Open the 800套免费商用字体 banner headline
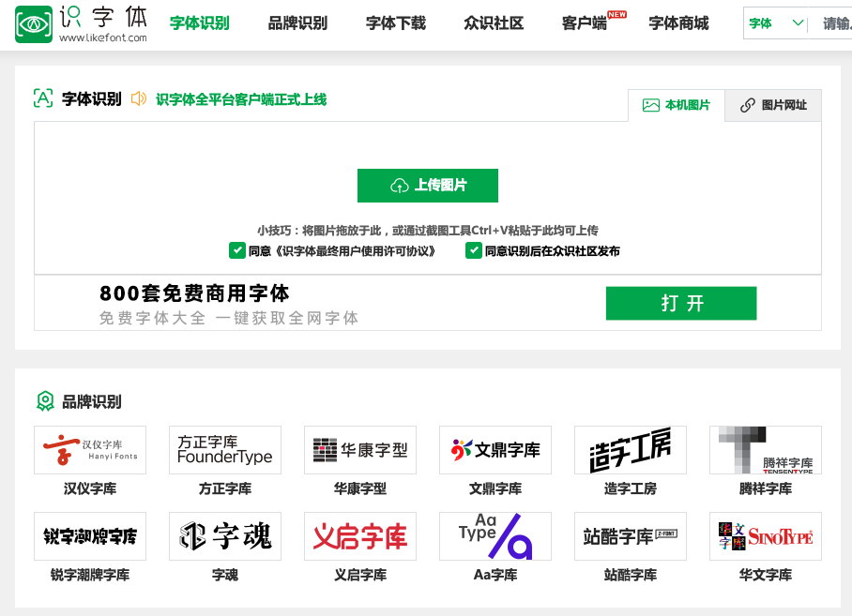The image size is (852, 616). click(194, 293)
